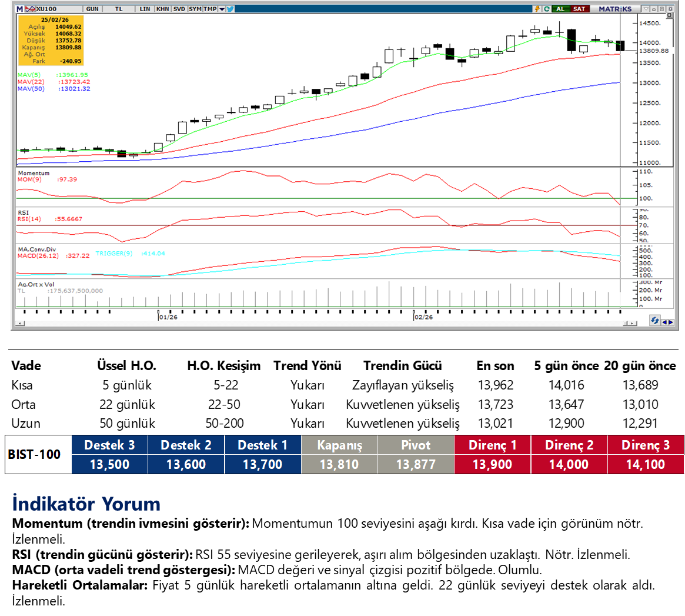Click the horizontal scrollbar left arrow

[20, 323]
